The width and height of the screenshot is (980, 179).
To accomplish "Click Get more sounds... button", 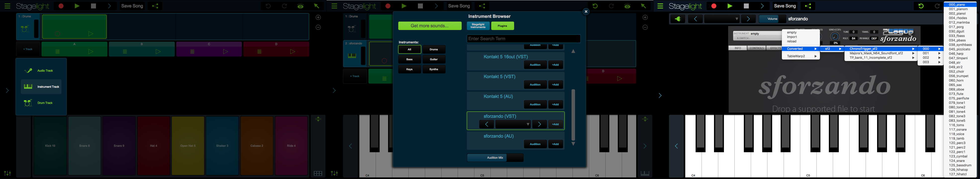I will 430,26.
